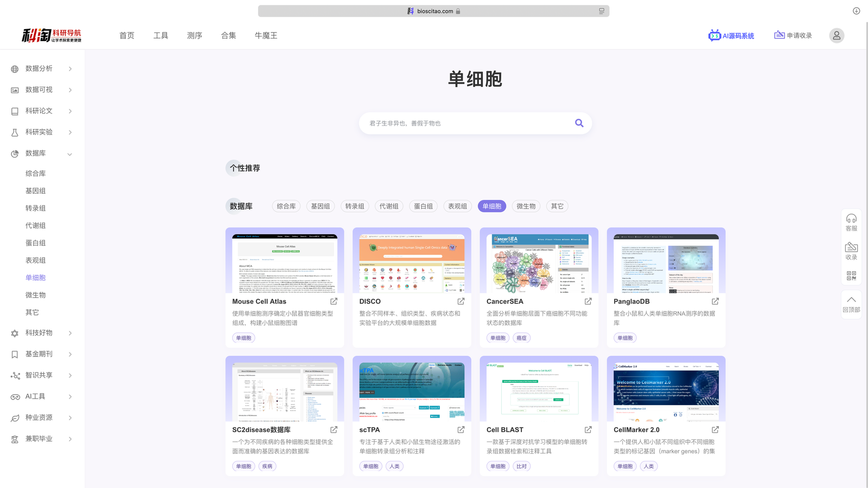
Task: Select 基因组 in sidebar tree
Action: pyautogui.click(x=36, y=191)
